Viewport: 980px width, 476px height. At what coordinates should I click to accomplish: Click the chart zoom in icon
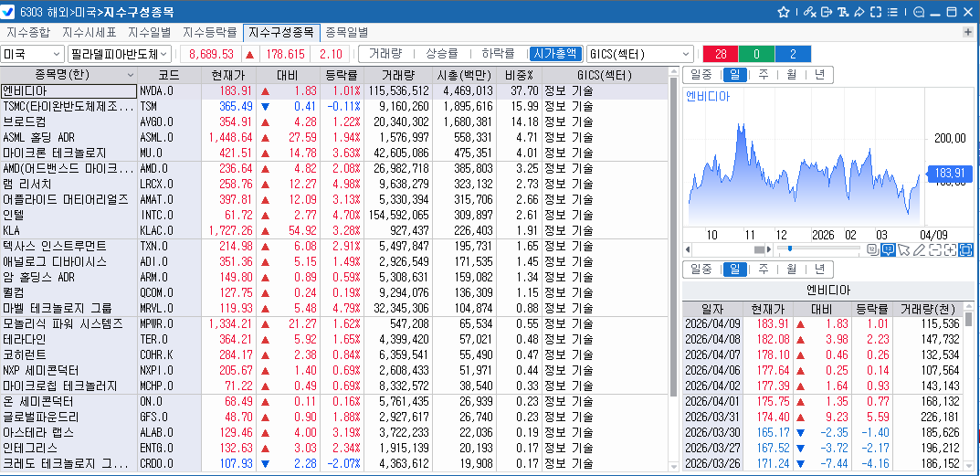click(950, 249)
